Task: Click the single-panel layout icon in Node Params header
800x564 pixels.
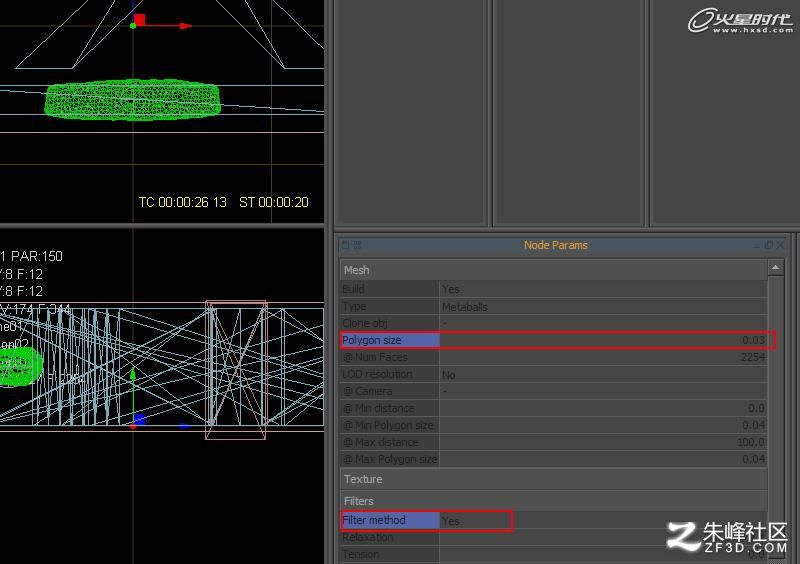Action: coord(345,245)
